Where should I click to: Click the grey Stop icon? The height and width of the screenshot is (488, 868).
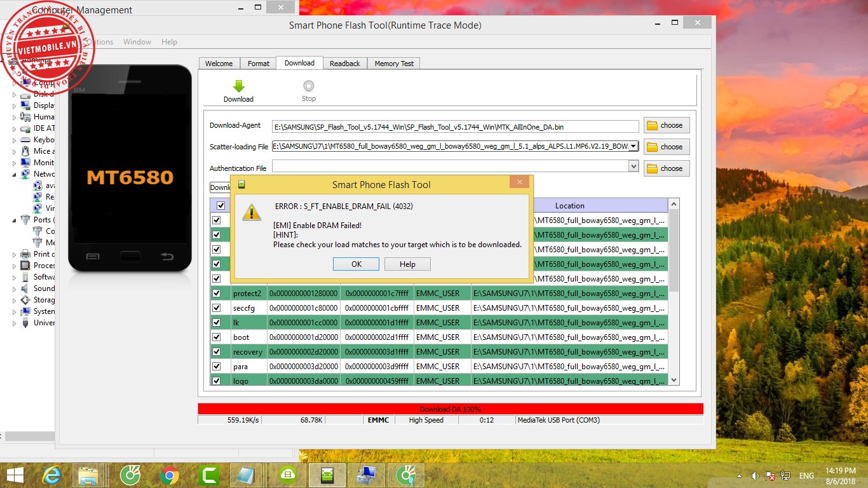[309, 86]
